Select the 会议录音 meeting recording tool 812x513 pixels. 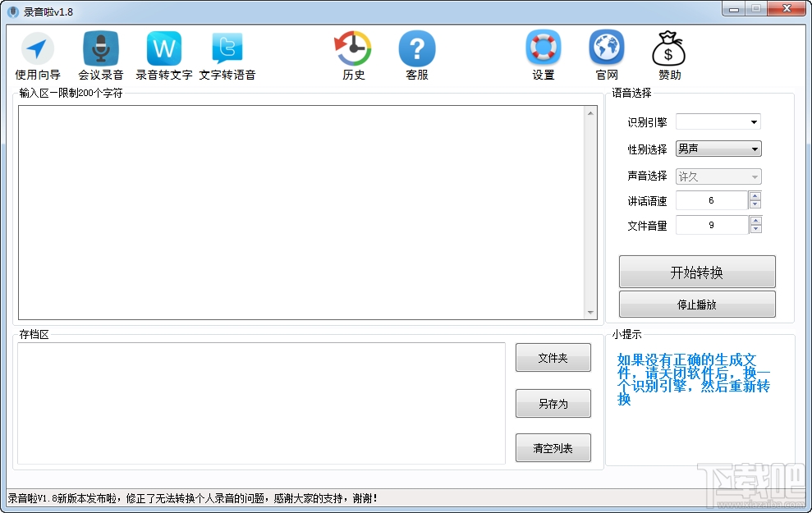pos(100,53)
